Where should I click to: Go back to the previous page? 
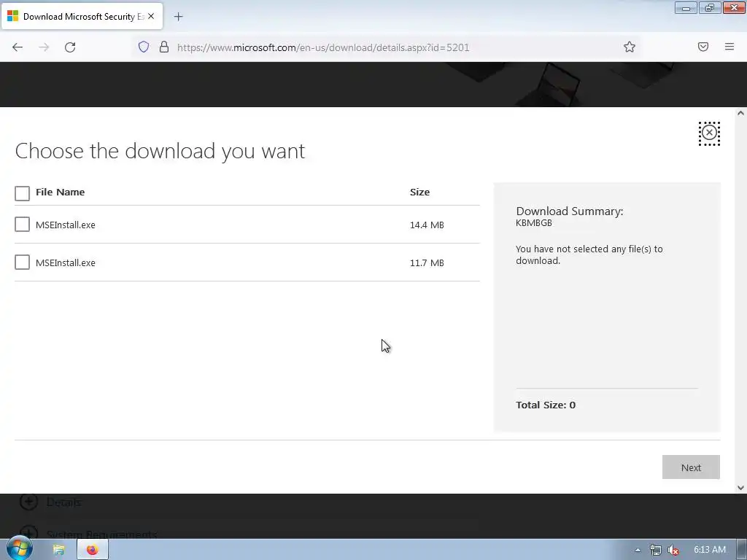(18, 47)
